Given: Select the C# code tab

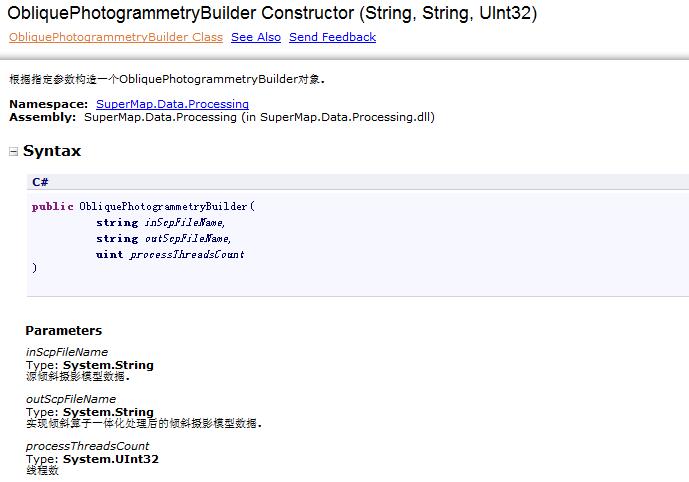Looking at the screenshot, I should (40, 182).
